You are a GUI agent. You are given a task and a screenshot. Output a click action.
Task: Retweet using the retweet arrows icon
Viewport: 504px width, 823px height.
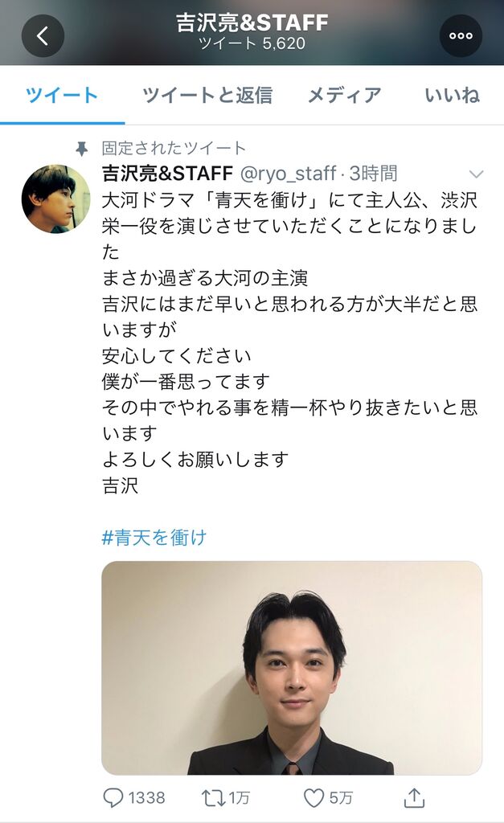click(x=213, y=798)
